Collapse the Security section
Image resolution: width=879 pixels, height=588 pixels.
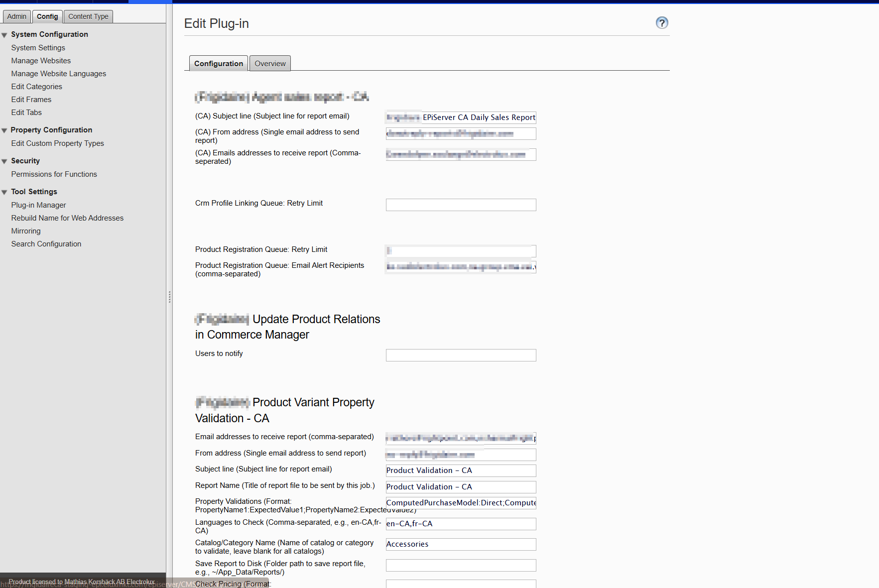4,160
